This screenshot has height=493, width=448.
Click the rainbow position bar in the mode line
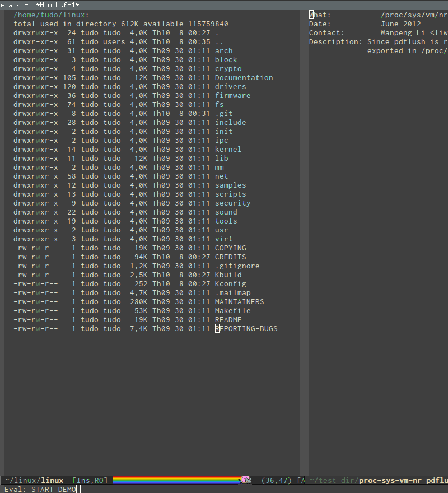coord(176,480)
